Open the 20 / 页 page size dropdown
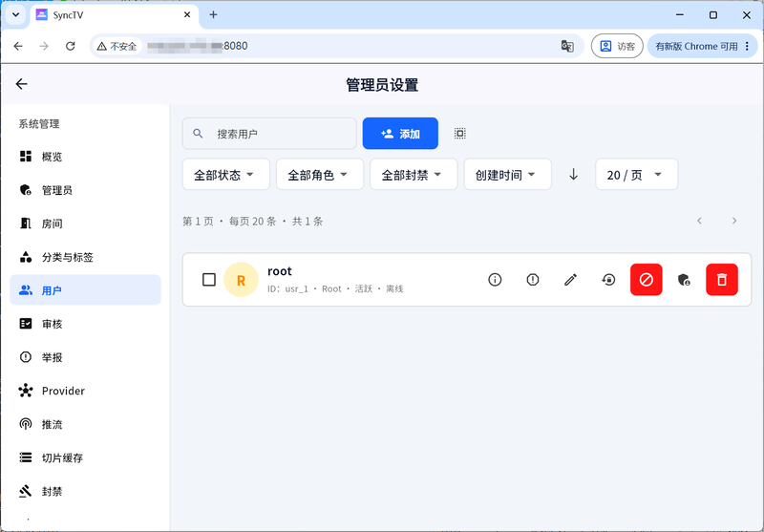764x532 pixels. tap(636, 175)
